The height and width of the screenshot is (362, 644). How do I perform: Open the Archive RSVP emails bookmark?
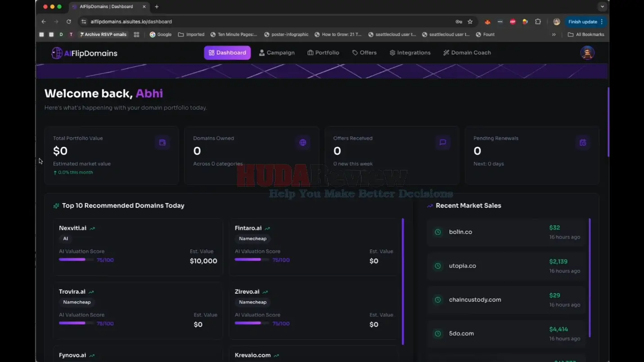point(103,35)
